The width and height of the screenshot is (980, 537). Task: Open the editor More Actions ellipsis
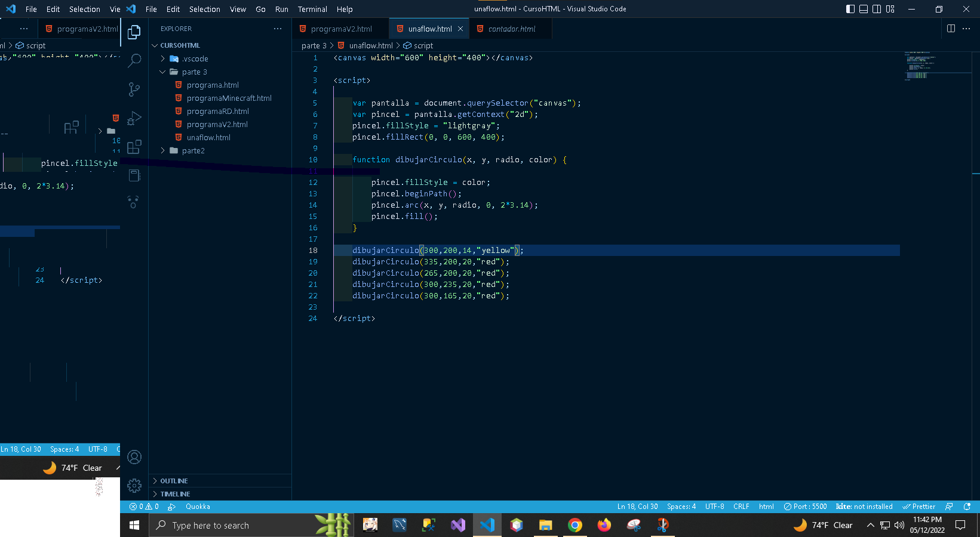966,29
